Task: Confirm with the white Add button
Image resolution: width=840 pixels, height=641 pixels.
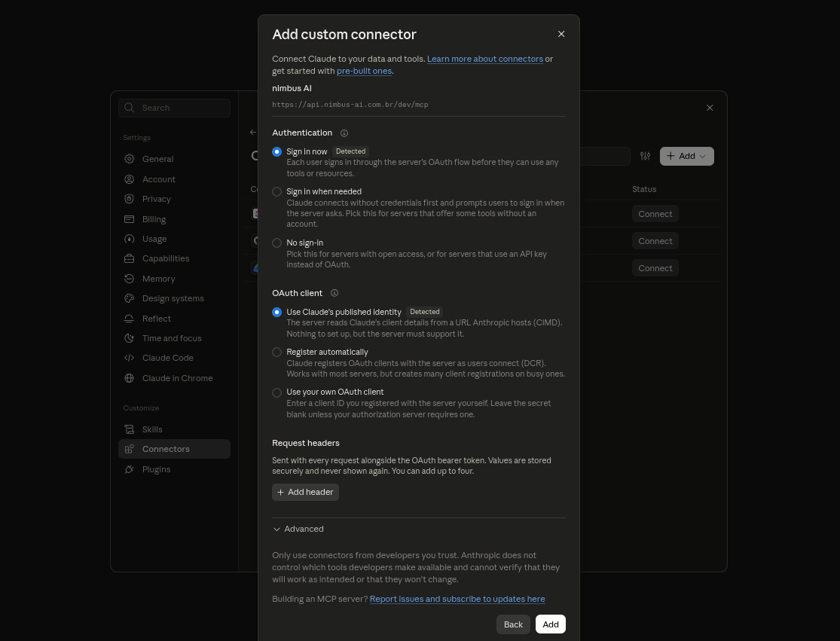Action: pos(551,624)
